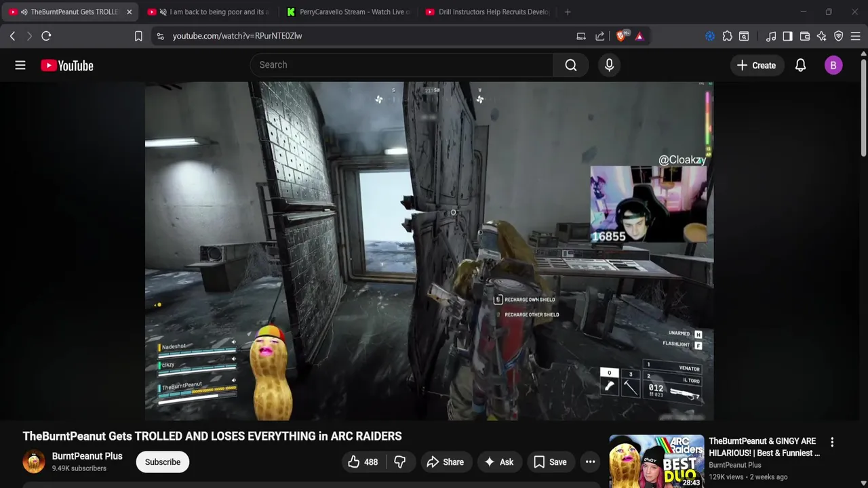868x488 pixels.
Task: Open the browser main menu
Action: click(x=856, y=36)
